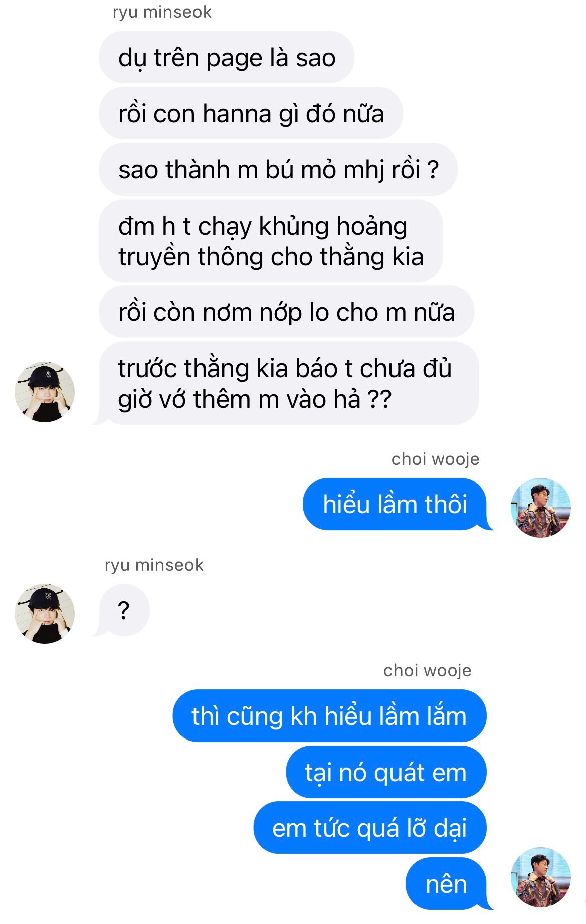
Task: Click message about 'khủng hoảng truyền thông'
Action: [x=271, y=241]
